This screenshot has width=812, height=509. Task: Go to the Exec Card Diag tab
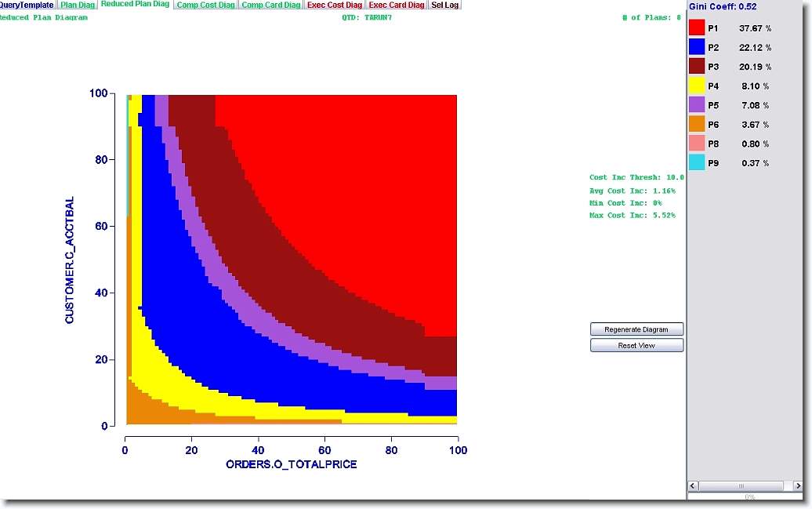pyautogui.click(x=397, y=5)
